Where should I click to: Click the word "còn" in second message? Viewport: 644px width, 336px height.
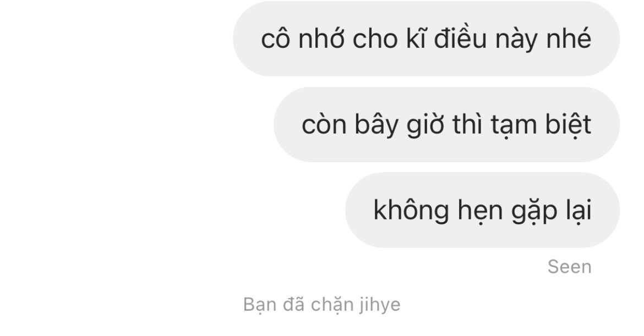pyautogui.click(x=324, y=125)
